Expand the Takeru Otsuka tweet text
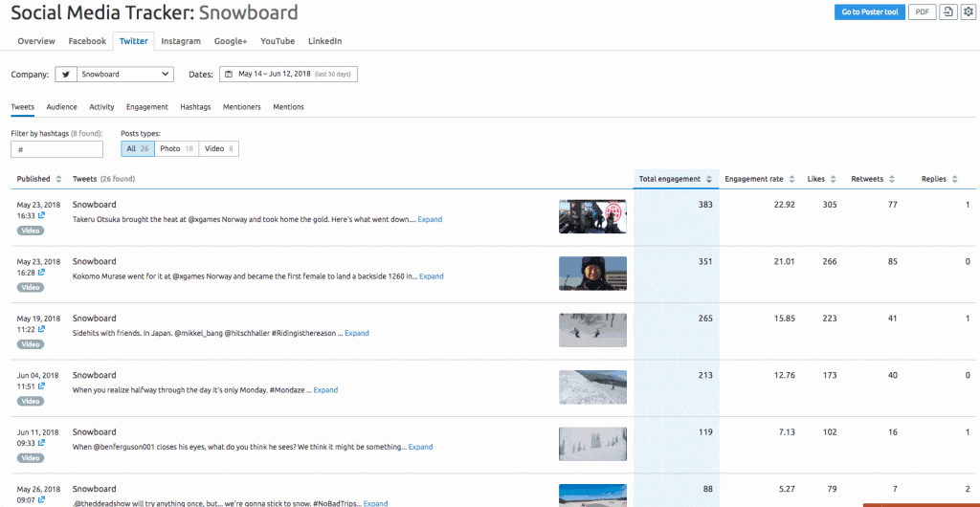 click(x=430, y=219)
